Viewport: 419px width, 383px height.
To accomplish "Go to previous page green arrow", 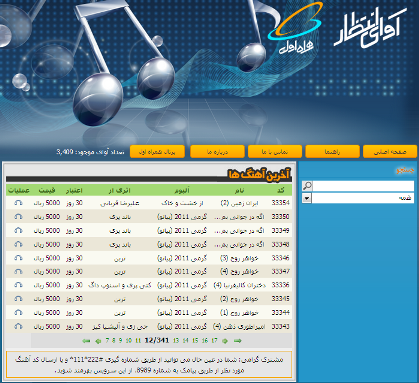I will tap(98, 341).
